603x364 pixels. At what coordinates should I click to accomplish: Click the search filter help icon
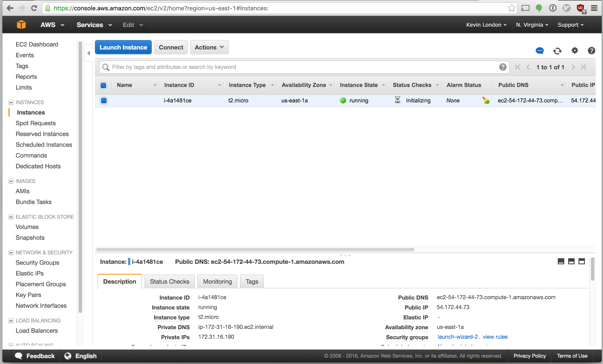point(502,67)
